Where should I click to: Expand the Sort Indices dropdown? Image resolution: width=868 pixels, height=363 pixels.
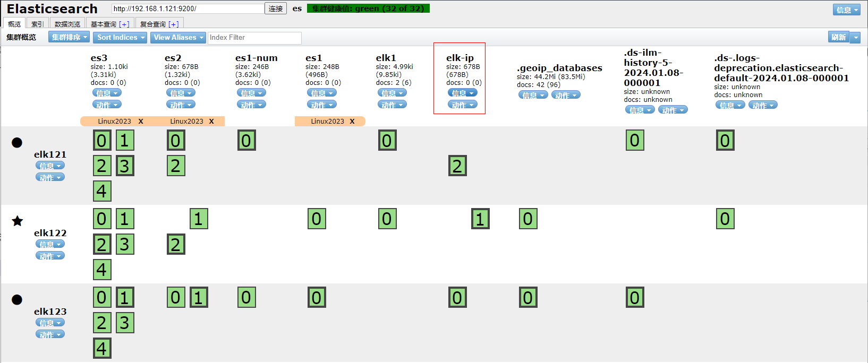pos(121,37)
